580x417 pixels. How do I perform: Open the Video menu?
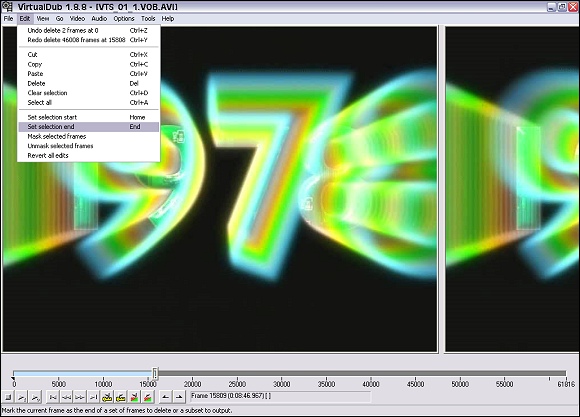(x=77, y=19)
